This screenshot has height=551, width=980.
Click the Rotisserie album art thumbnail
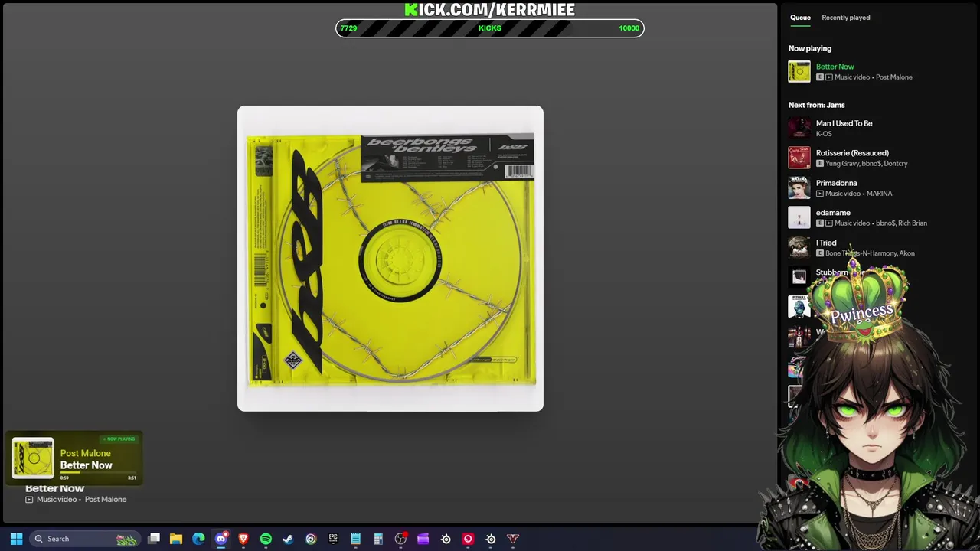[x=799, y=158]
